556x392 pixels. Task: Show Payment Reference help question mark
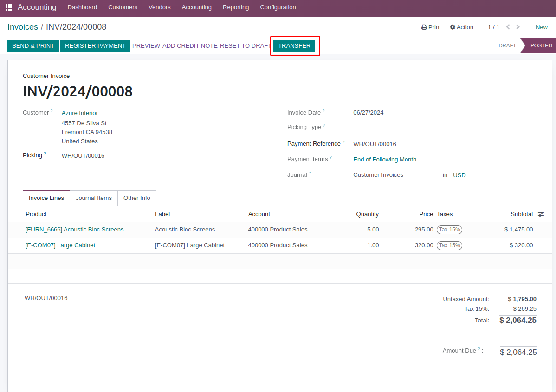tap(343, 142)
